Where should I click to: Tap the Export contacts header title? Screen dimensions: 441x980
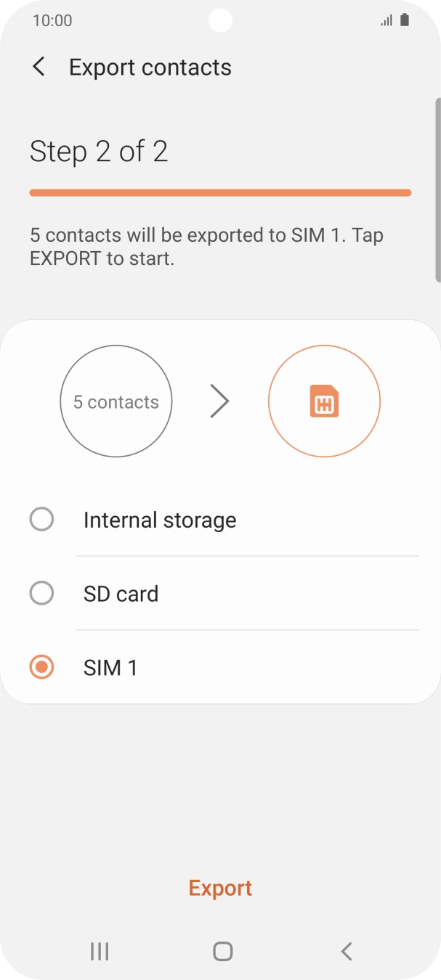click(x=150, y=68)
